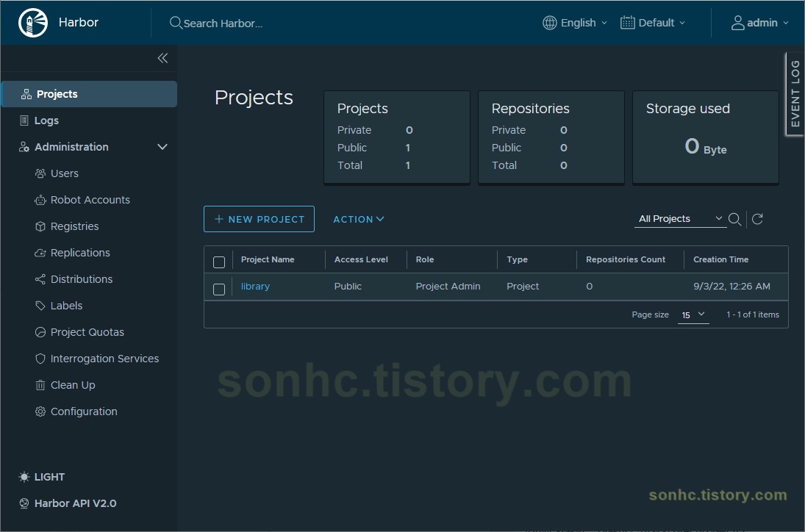This screenshot has width=805, height=532.
Task: Click the Harbor title text in header
Action: [78, 23]
